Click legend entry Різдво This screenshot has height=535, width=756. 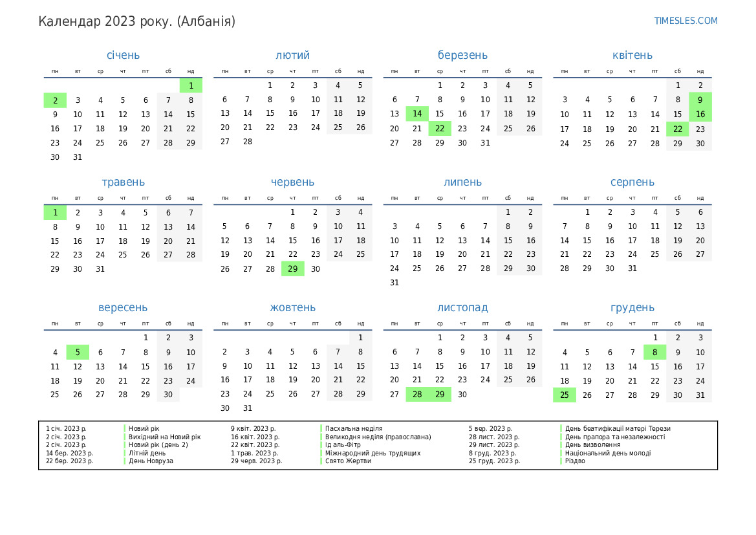575,461
